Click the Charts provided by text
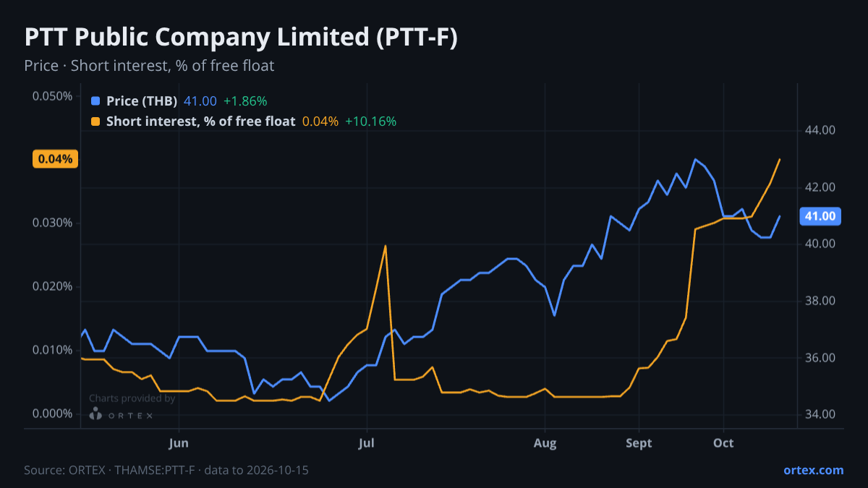The height and width of the screenshot is (488, 868). point(132,398)
